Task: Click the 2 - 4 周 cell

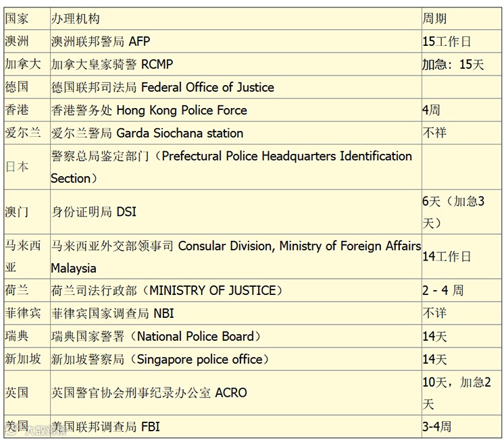Action: (461, 290)
